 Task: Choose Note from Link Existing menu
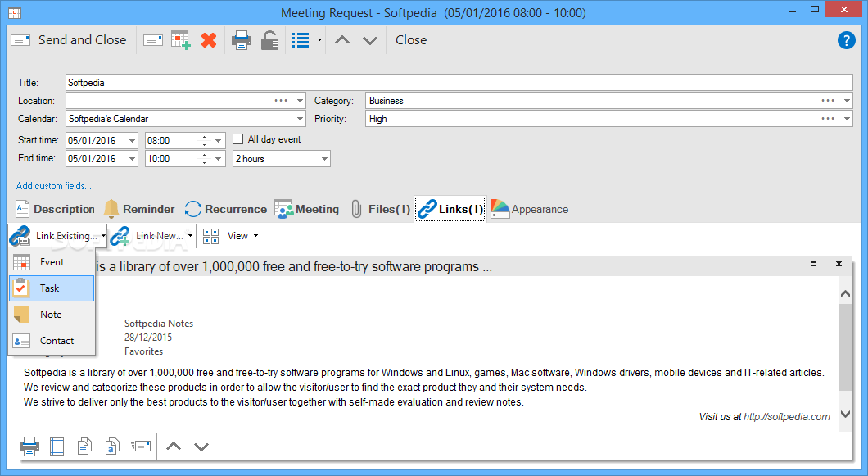52,315
